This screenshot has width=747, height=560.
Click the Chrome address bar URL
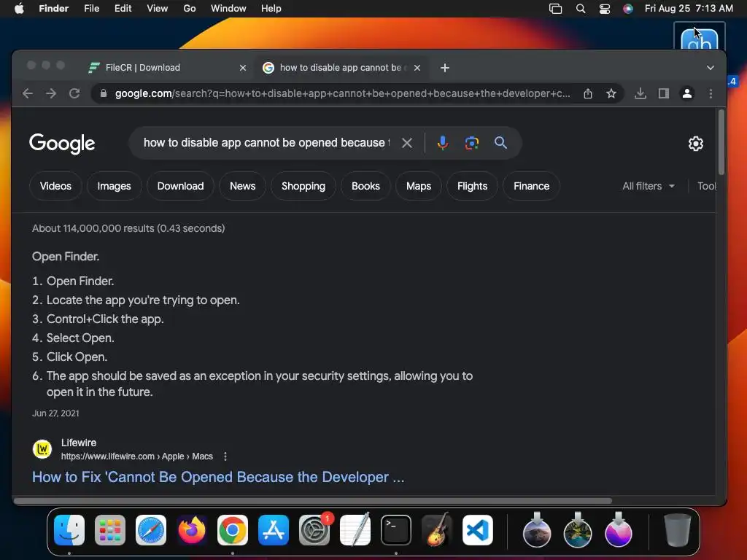(x=342, y=93)
